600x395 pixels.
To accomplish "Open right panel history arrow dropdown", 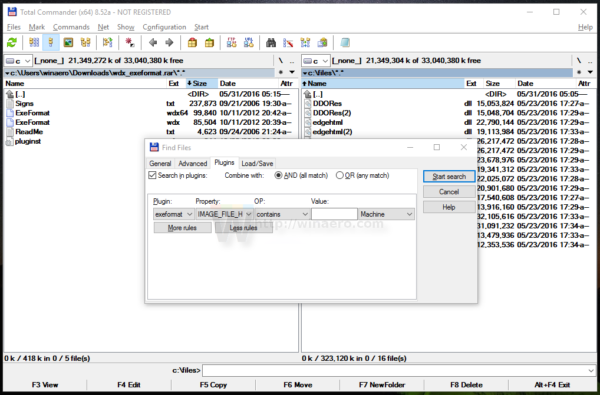I will 590,72.
